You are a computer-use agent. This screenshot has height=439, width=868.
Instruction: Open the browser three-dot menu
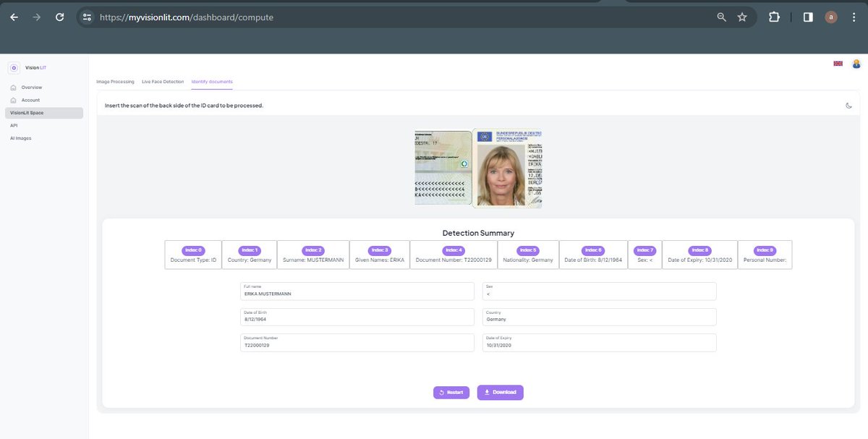click(854, 17)
